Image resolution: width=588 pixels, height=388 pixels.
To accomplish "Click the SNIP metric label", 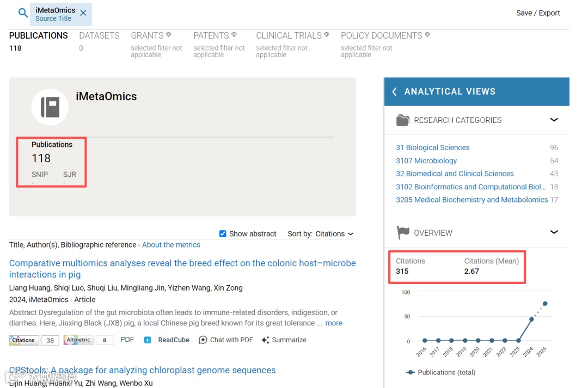I will click(39, 174).
